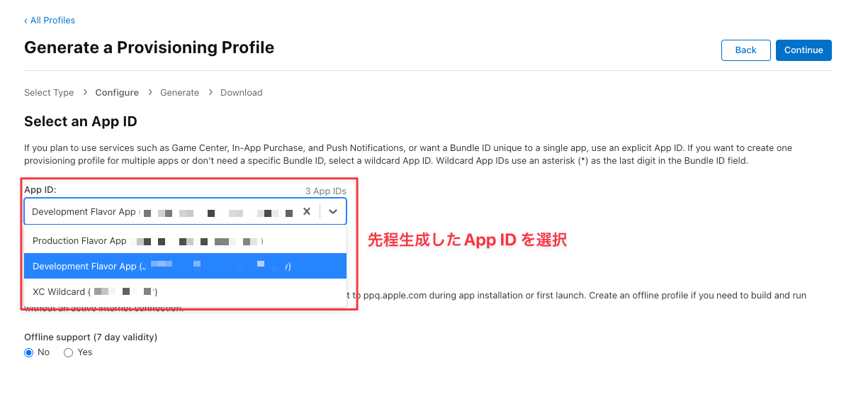Click Offline support (7 day validity) label
The height and width of the screenshot is (397, 868).
point(91,337)
